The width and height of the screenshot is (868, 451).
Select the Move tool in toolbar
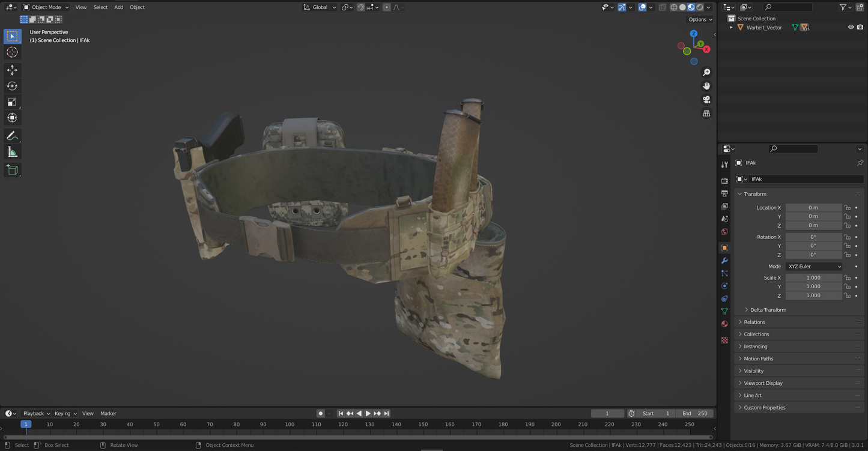tap(12, 70)
